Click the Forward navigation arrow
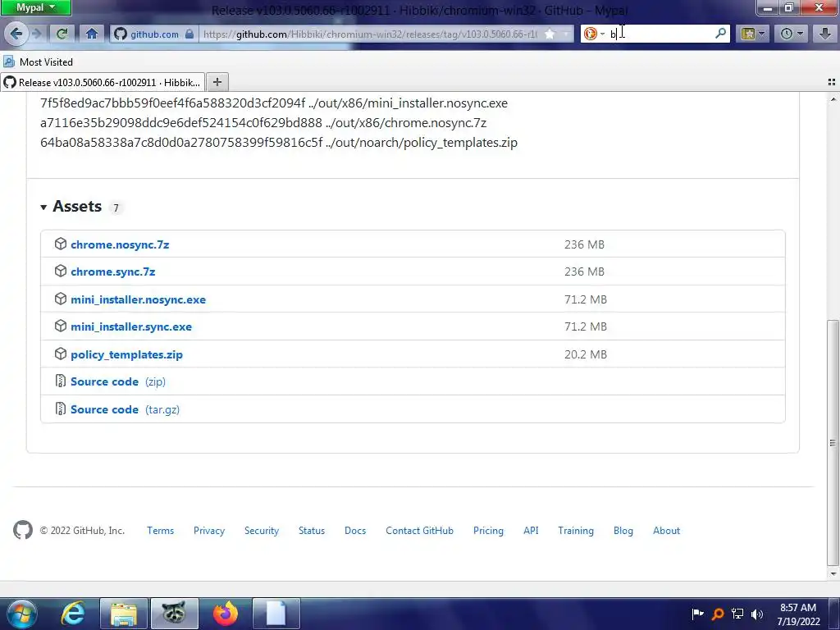 pos(36,34)
